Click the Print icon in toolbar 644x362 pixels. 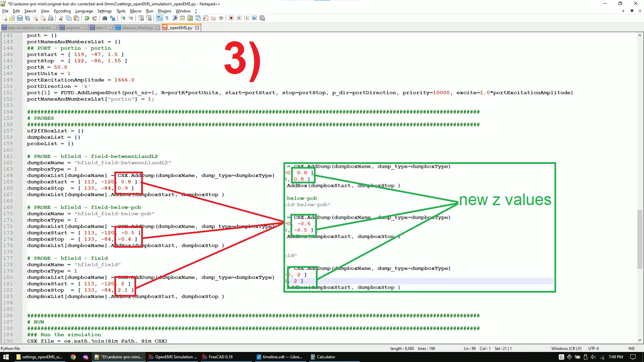[x=50, y=18]
